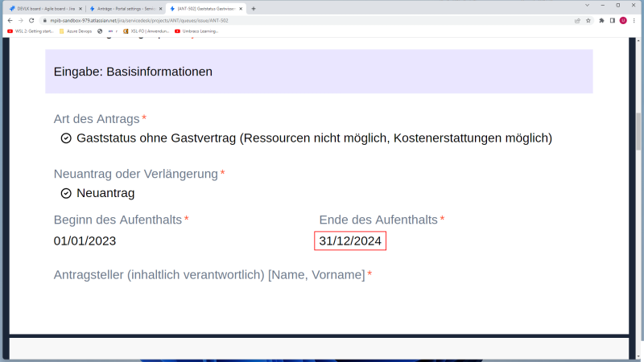
Task: Open the globe icon bookmark
Action: 100,31
